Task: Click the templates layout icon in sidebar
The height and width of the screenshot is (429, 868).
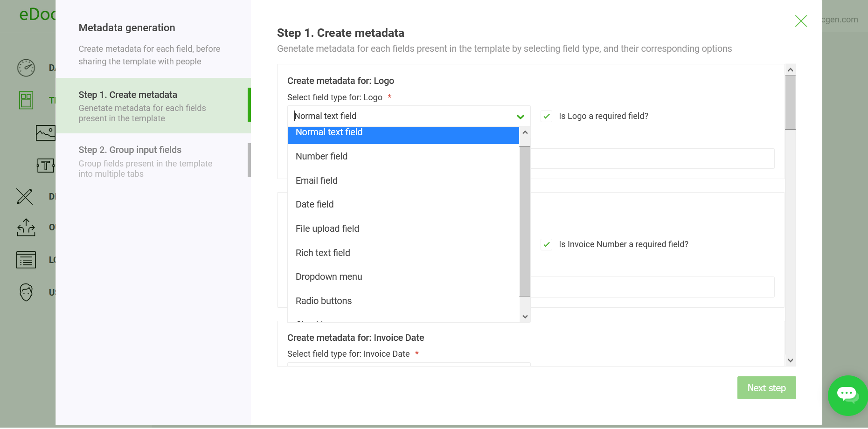Action: (26, 100)
